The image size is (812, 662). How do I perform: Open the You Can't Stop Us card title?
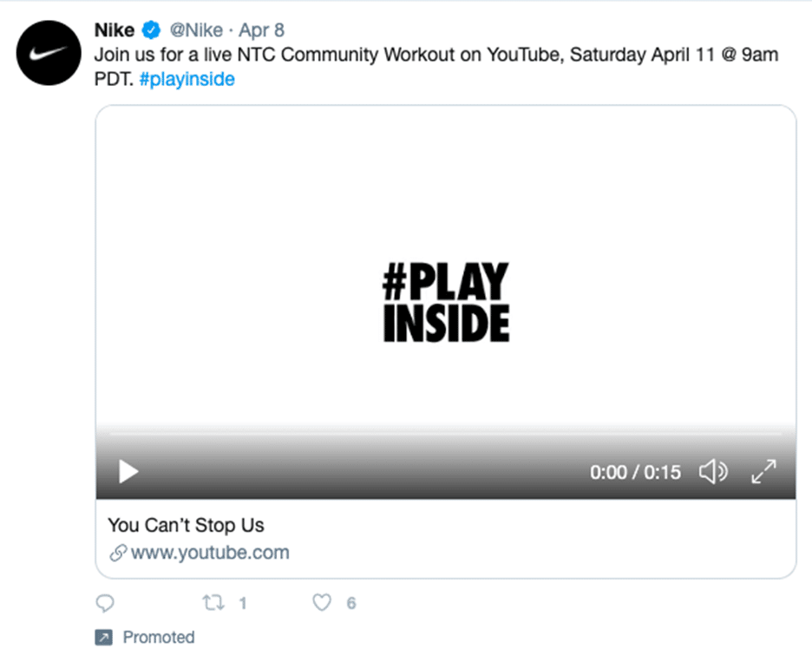186,525
